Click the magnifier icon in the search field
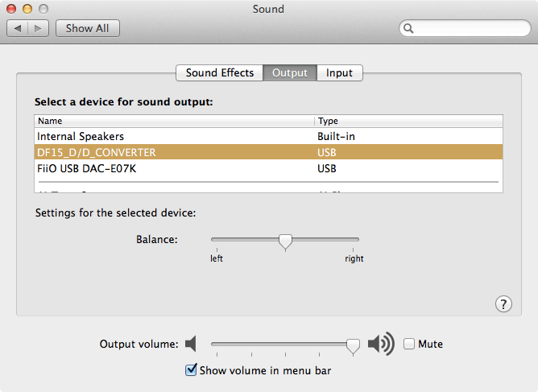The image size is (538, 392). [x=408, y=28]
